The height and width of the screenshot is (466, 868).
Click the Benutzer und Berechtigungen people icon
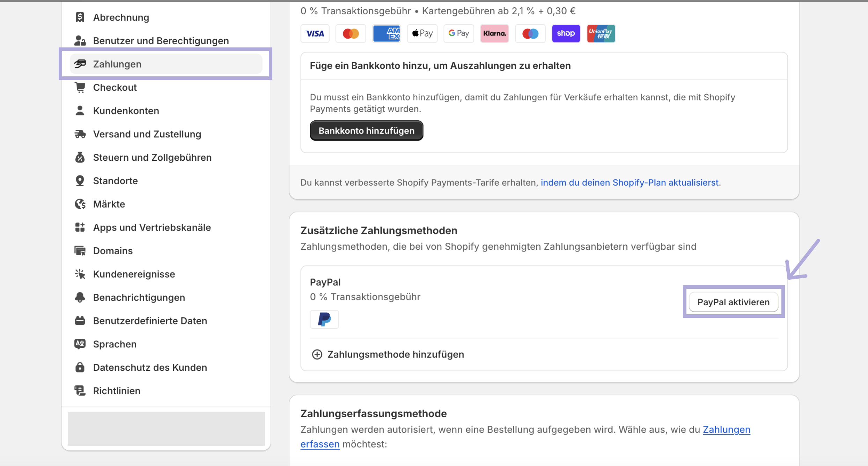coord(80,40)
